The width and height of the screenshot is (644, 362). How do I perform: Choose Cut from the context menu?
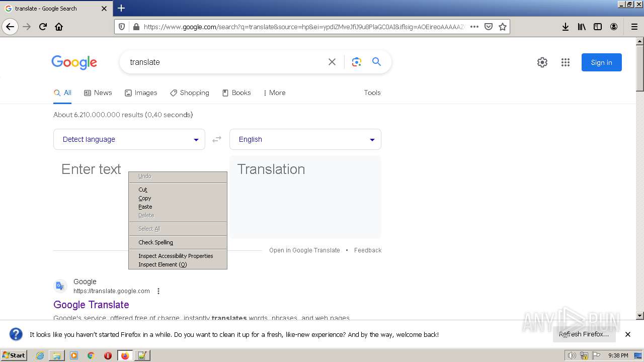pyautogui.click(x=178, y=190)
